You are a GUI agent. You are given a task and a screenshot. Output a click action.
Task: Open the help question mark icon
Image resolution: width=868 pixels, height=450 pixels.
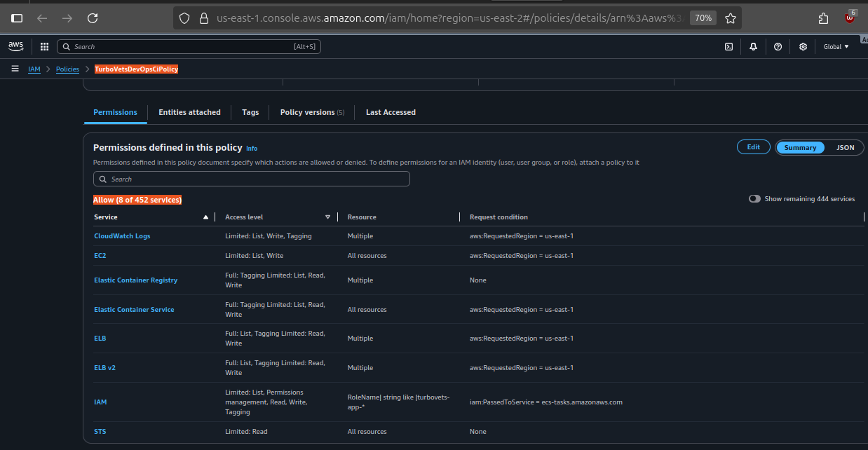[x=778, y=46]
